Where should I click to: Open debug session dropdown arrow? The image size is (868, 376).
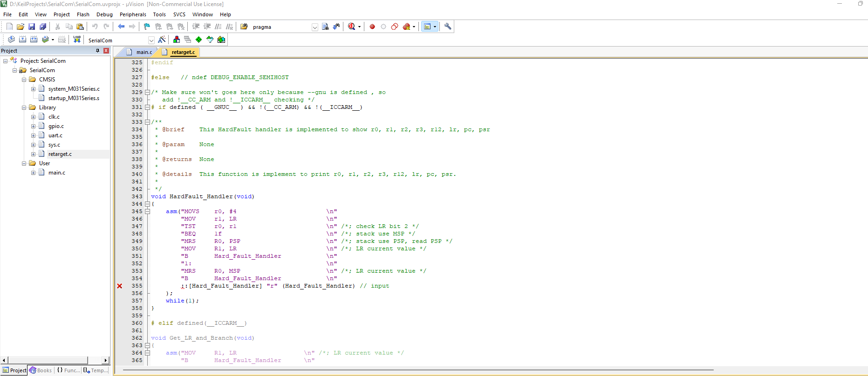click(359, 27)
